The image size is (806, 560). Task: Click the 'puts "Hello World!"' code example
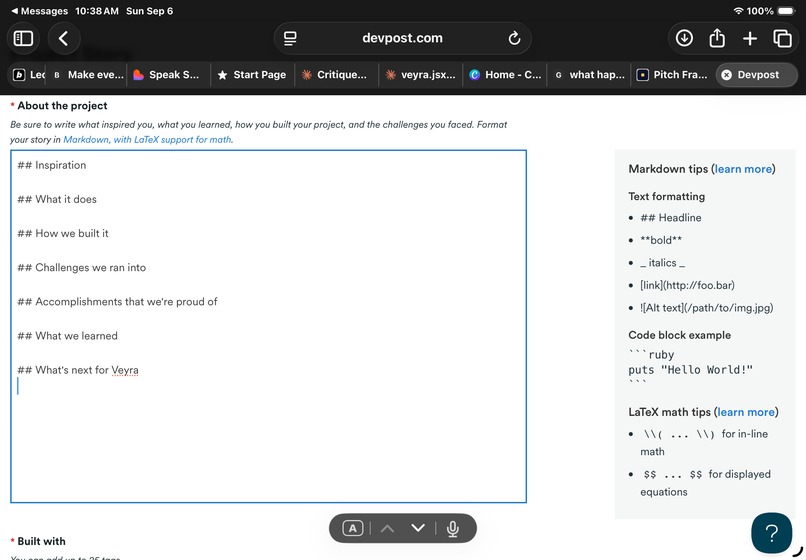coord(690,370)
